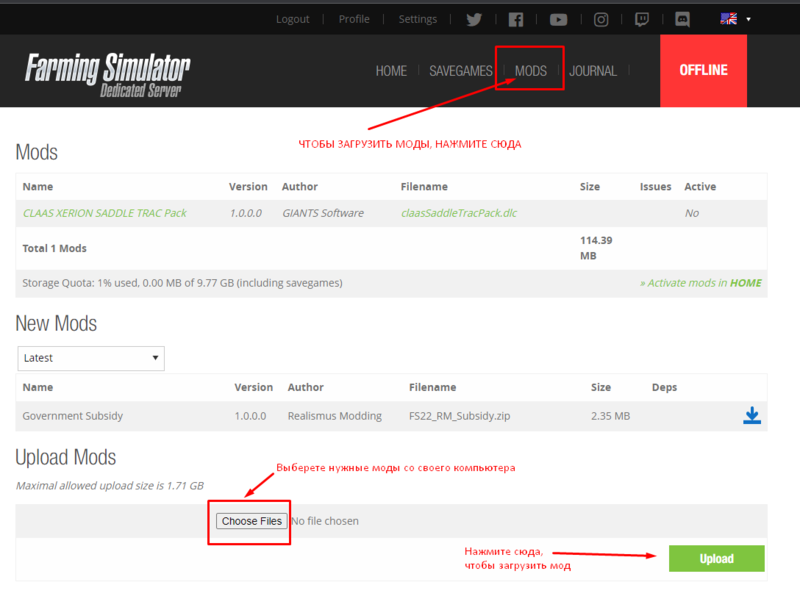The image size is (800, 596).
Task: Open the Instagram social icon
Action: point(601,19)
